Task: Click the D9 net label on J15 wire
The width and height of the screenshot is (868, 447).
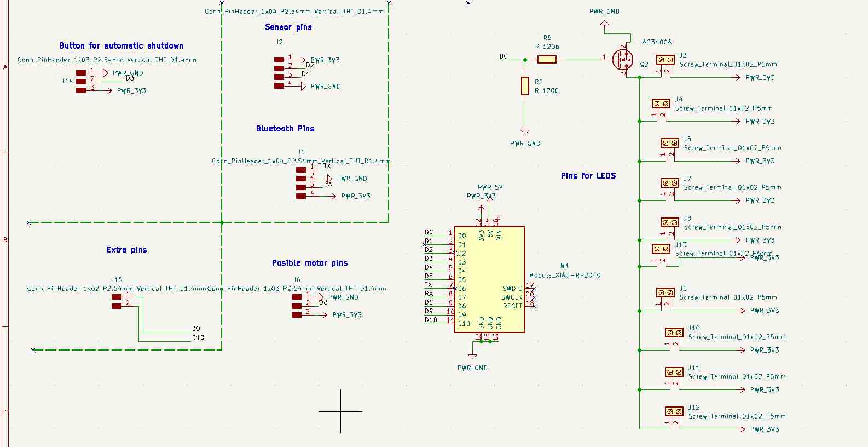Action: [x=196, y=329]
